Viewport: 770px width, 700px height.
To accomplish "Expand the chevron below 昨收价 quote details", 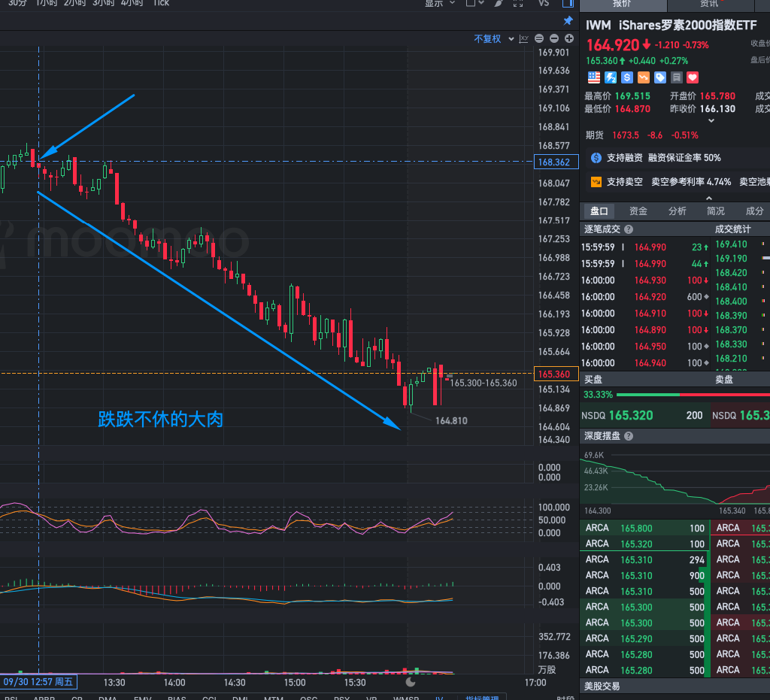I will click(x=711, y=121).
